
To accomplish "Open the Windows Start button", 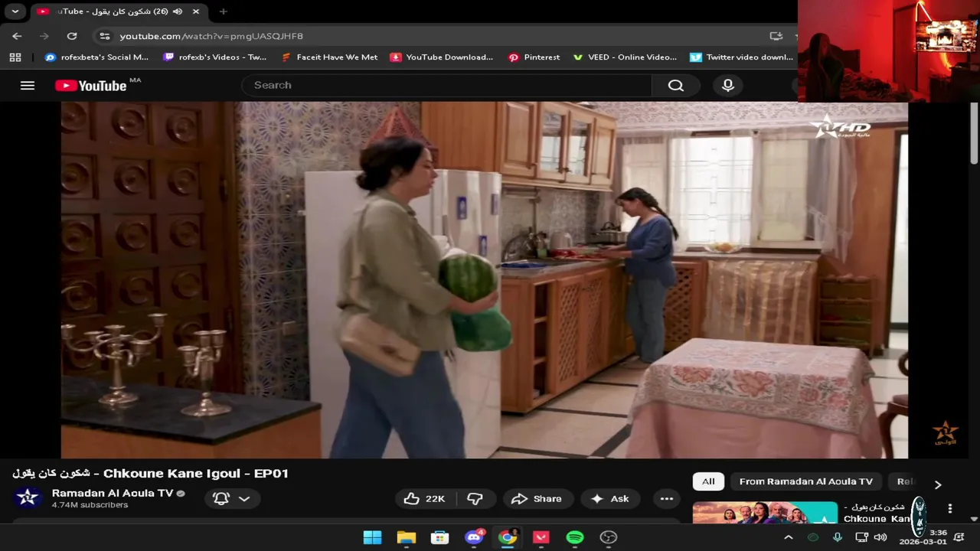I will tap(372, 537).
